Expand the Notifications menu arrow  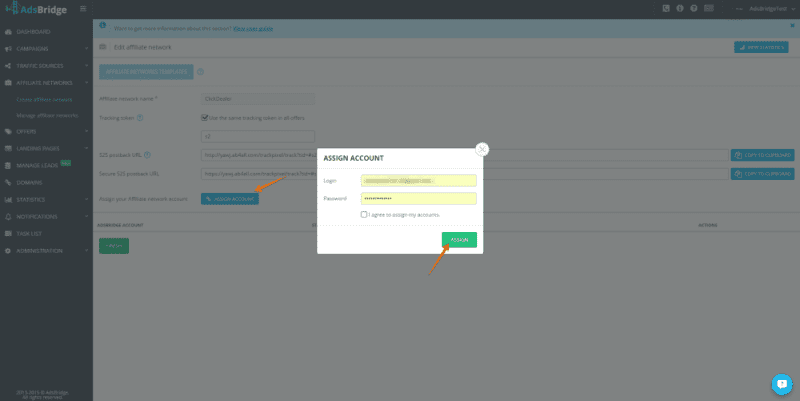point(86,217)
